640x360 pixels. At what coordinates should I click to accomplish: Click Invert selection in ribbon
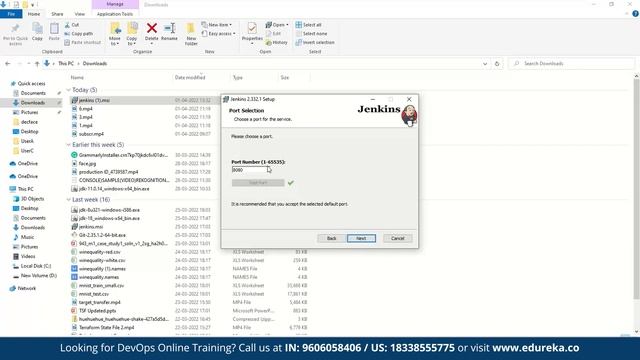point(315,42)
